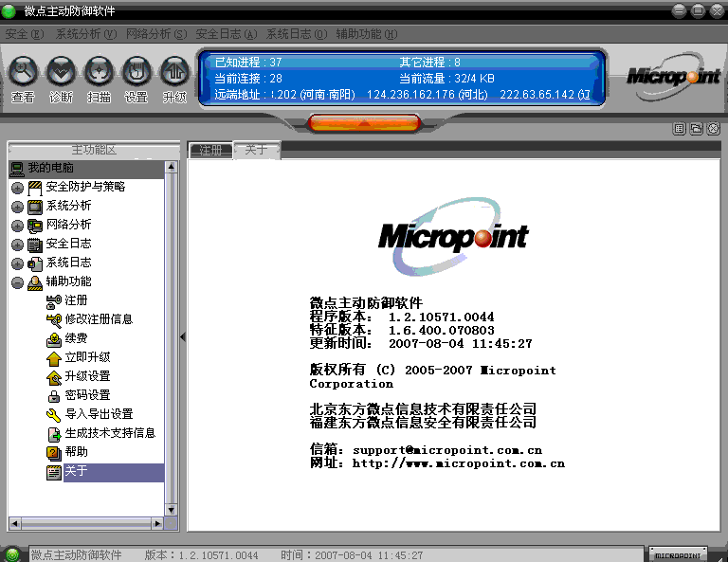
Task: Click the MICROPOINT button in status bar
Action: 678,555
